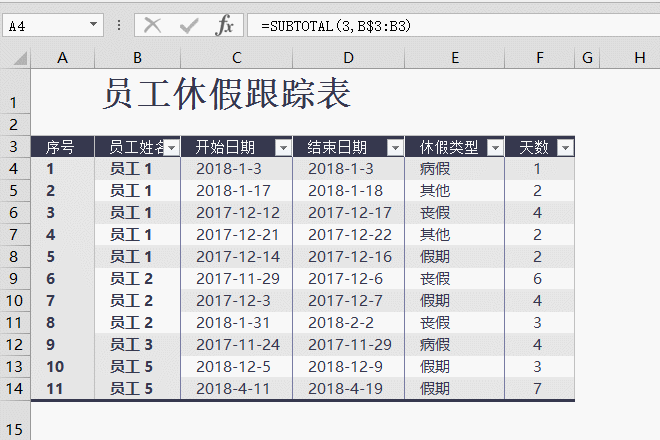Select row 1 header
The width and height of the screenshot is (660, 440).
[x=14, y=91]
